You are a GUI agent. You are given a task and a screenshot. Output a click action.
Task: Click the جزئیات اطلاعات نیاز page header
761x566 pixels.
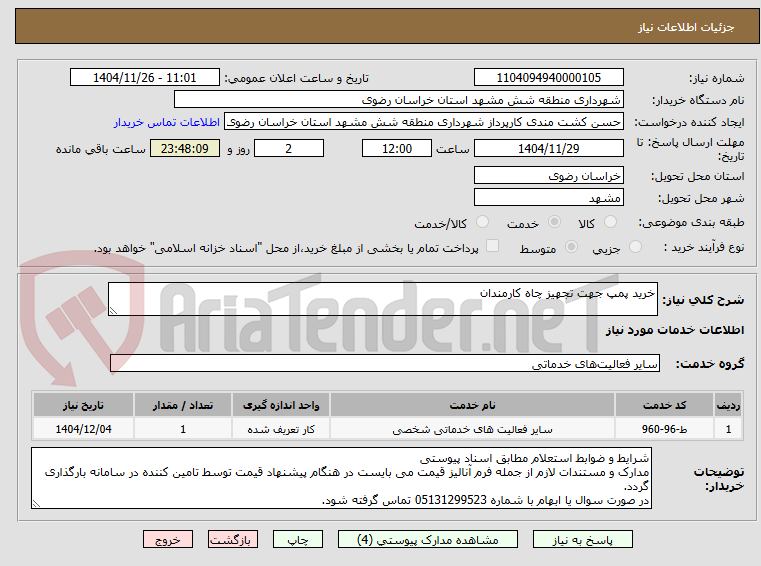coord(685,27)
